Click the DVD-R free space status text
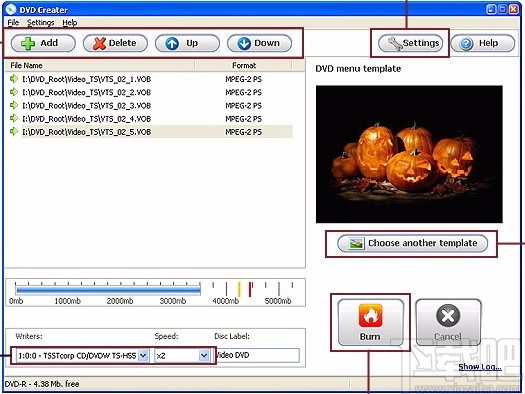Image resolution: width=525 pixels, height=394 pixels. point(42,384)
